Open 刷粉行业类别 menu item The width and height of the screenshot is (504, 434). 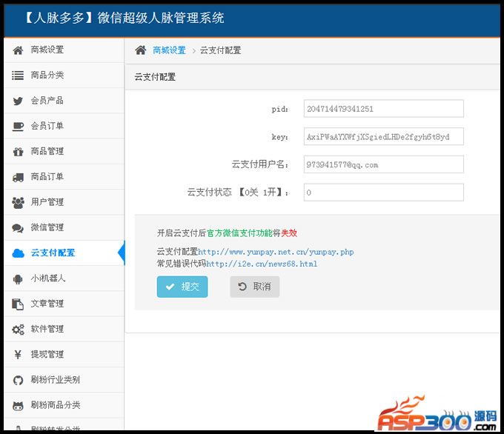pos(64,380)
